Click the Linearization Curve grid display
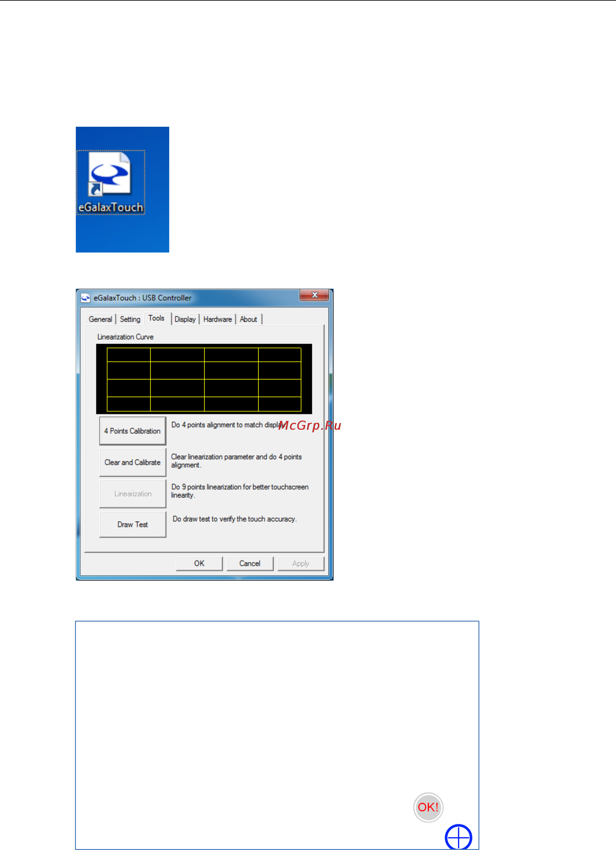Screen dimensions: 616x850 (x=204, y=379)
